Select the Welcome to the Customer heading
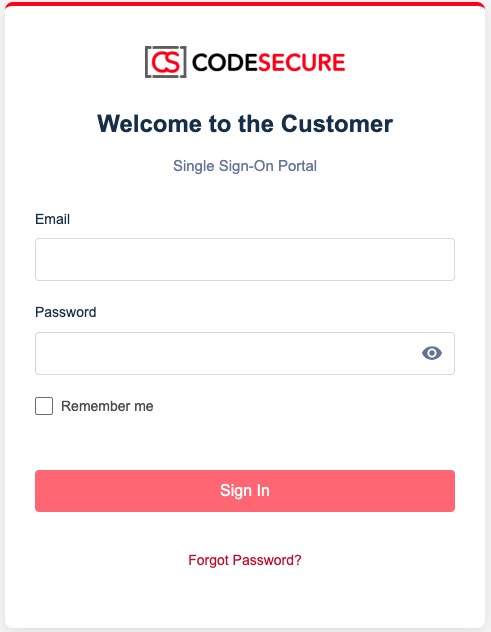 click(x=245, y=124)
